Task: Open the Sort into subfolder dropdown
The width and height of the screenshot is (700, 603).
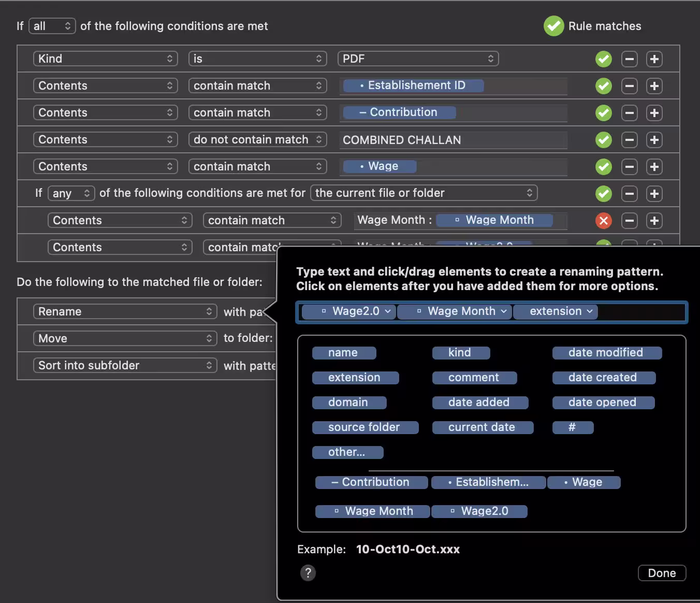Action: [x=125, y=365]
